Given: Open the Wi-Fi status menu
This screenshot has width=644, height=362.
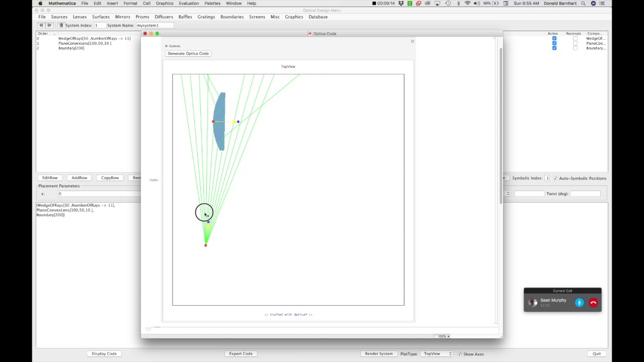Looking at the screenshot, I should tap(467, 4).
